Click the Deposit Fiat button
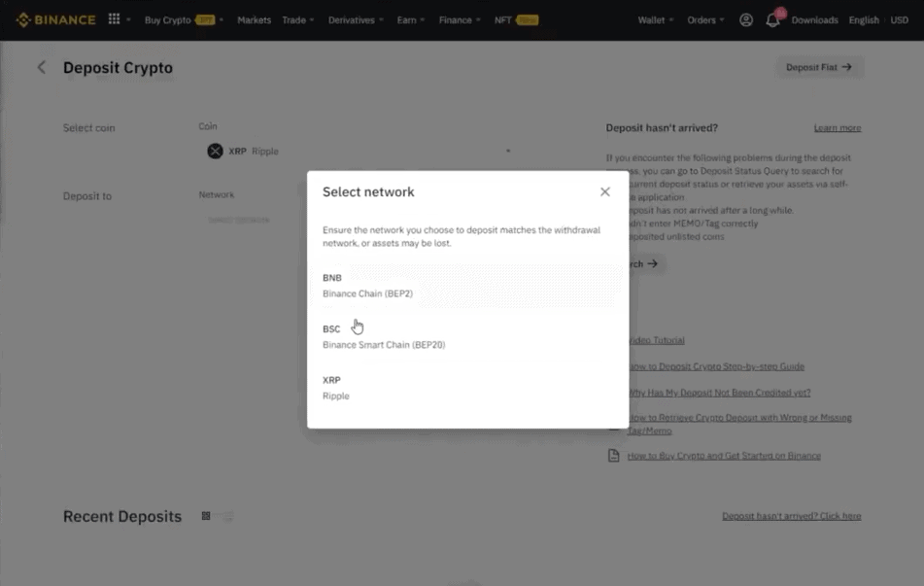Image resolution: width=924 pixels, height=586 pixels. point(820,67)
